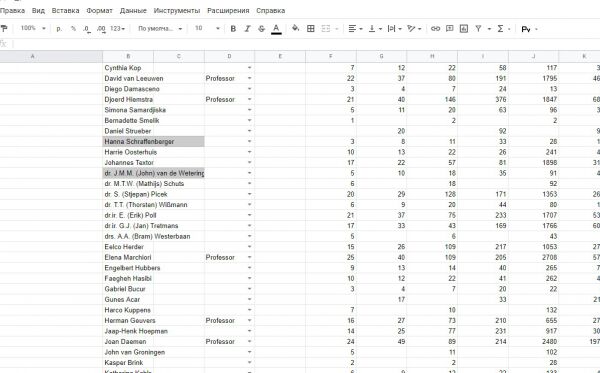Open the fill color bucket

[295, 28]
